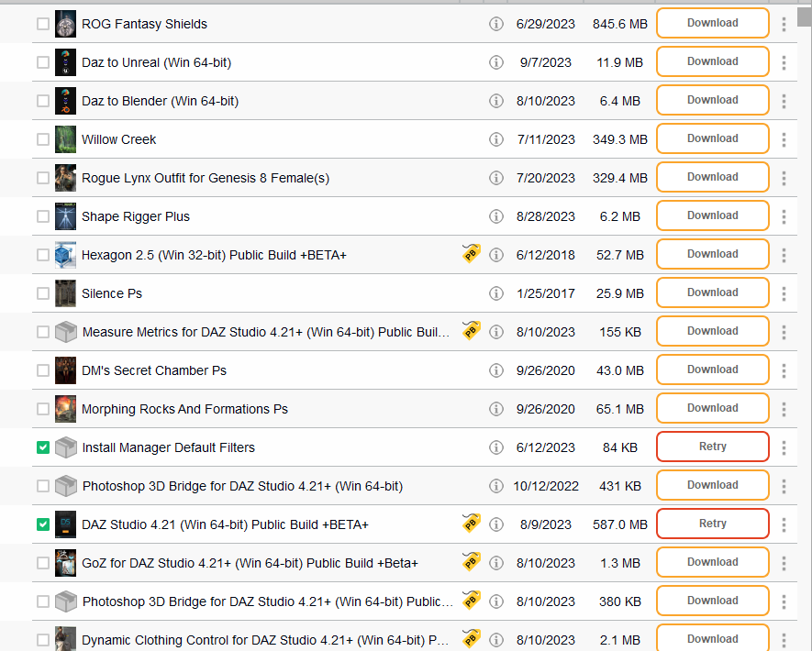Open info for Silence Ps
The width and height of the screenshot is (812, 651).
pyautogui.click(x=496, y=293)
